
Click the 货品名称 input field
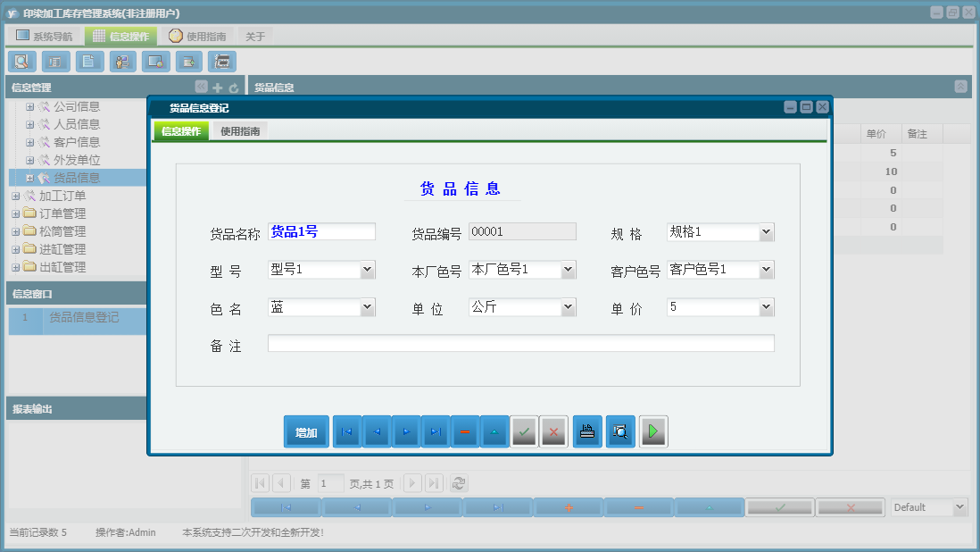pos(322,232)
